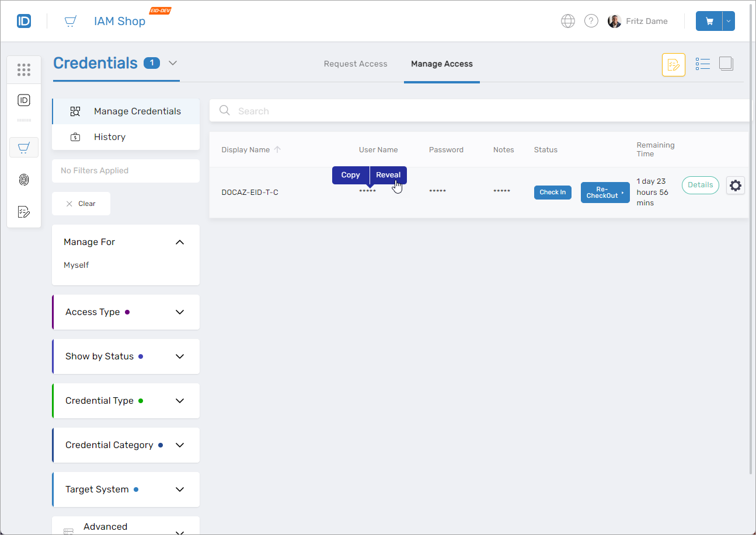The image size is (756, 535).
Task: Click the Check In button
Action: pos(552,193)
